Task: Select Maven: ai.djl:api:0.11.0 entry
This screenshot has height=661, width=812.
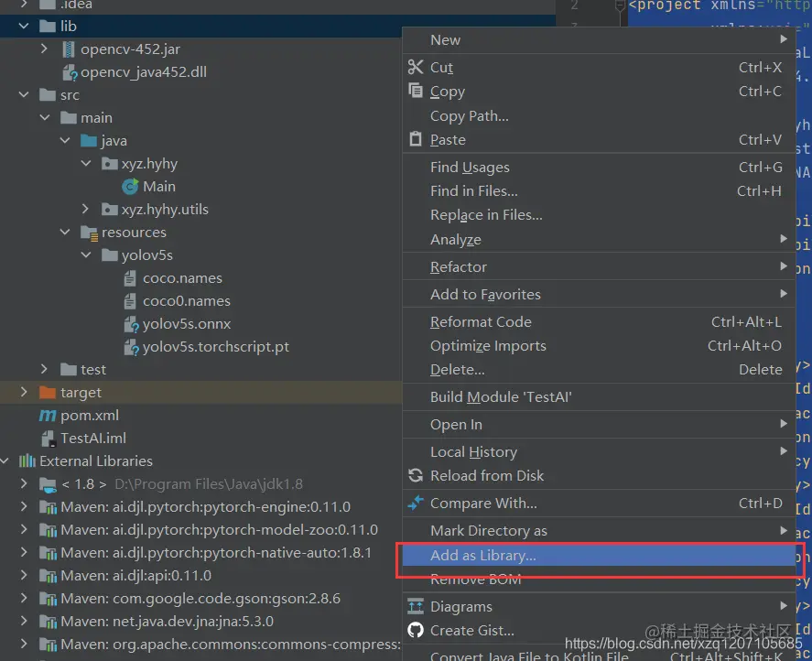Action: [135, 576]
